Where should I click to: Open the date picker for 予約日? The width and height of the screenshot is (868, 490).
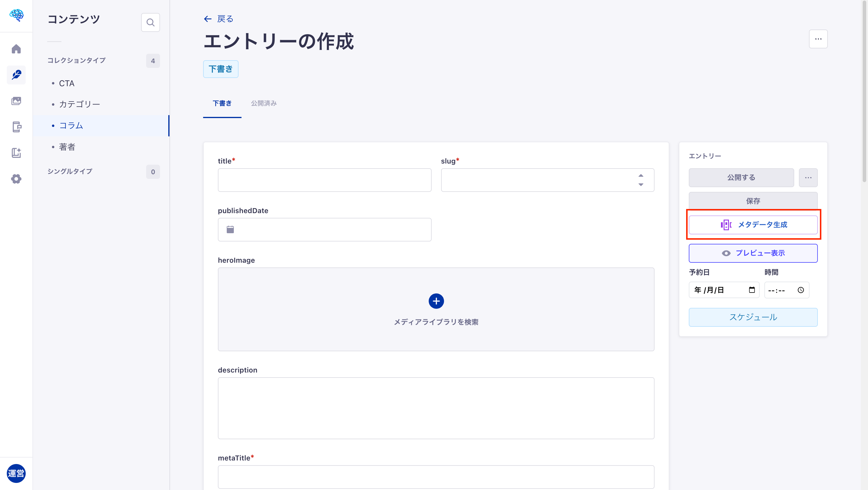[752, 290]
